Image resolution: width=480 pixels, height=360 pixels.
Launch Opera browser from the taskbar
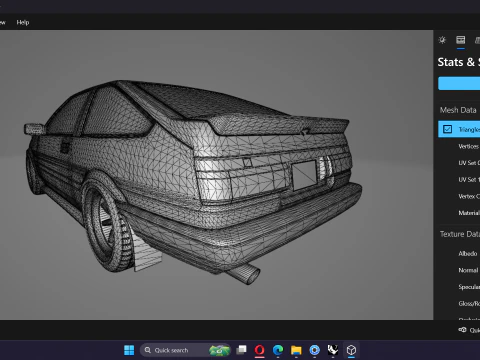pyautogui.click(x=260, y=350)
